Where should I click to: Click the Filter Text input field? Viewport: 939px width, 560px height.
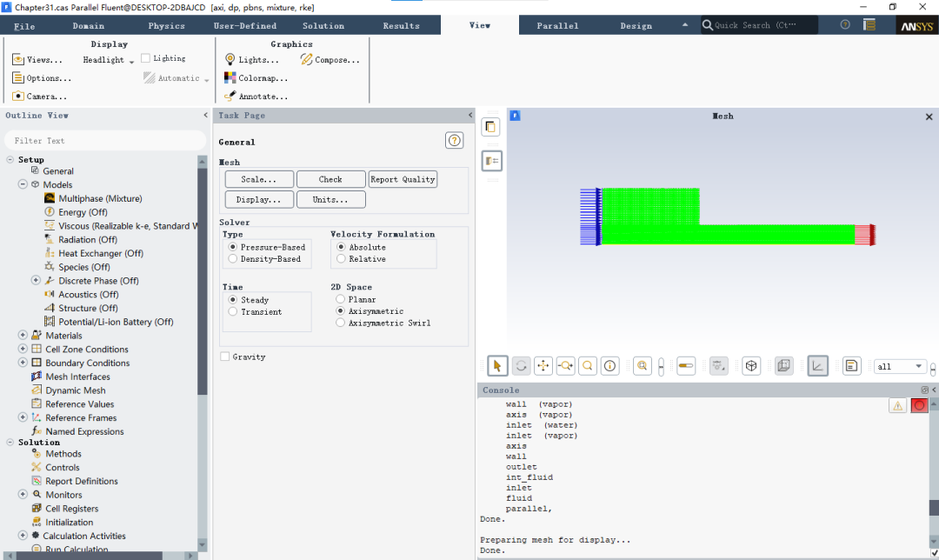[x=105, y=140]
